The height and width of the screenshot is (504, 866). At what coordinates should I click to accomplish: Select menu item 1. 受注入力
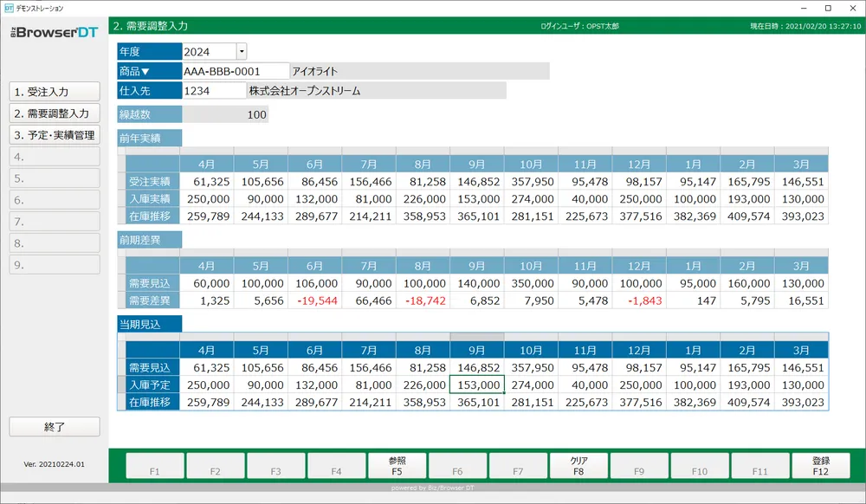point(55,91)
